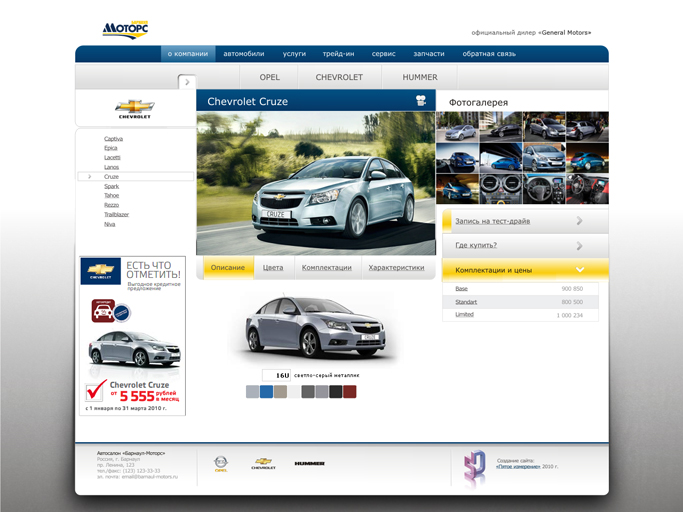Screen dimensions: 683x512
Task: Expand the arrow tab above brand panel
Action: 187,82
